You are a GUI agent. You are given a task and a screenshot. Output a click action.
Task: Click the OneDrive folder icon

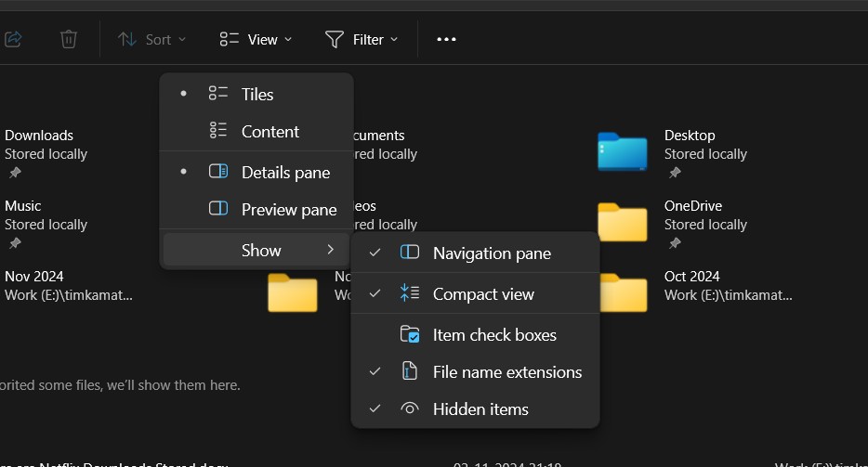coord(623,222)
